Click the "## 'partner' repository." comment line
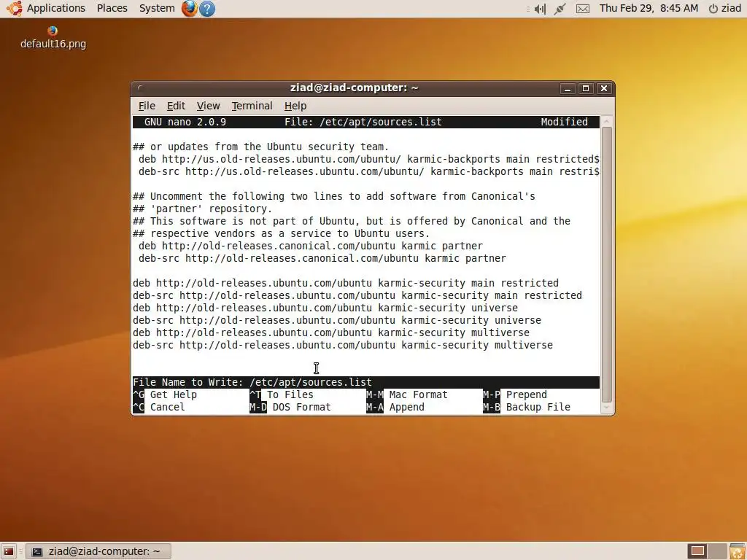The width and height of the screenshot is (747, 560). (x=203, y=209)
